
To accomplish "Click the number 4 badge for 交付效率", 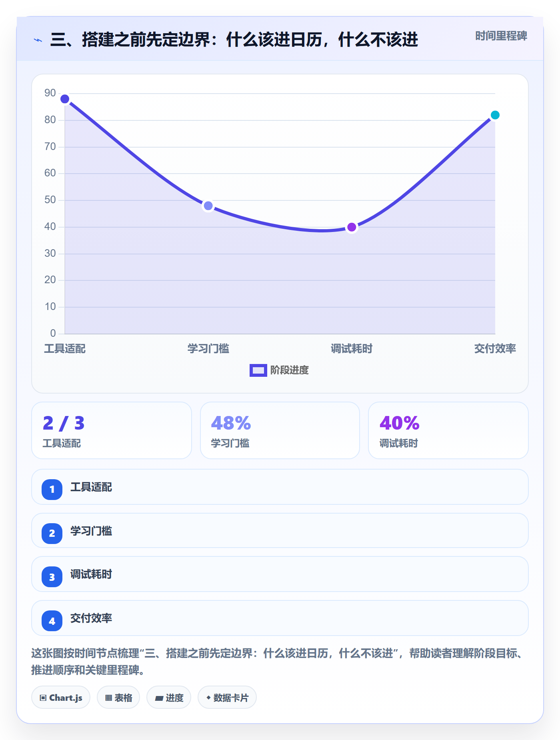I will coord(52,621).
